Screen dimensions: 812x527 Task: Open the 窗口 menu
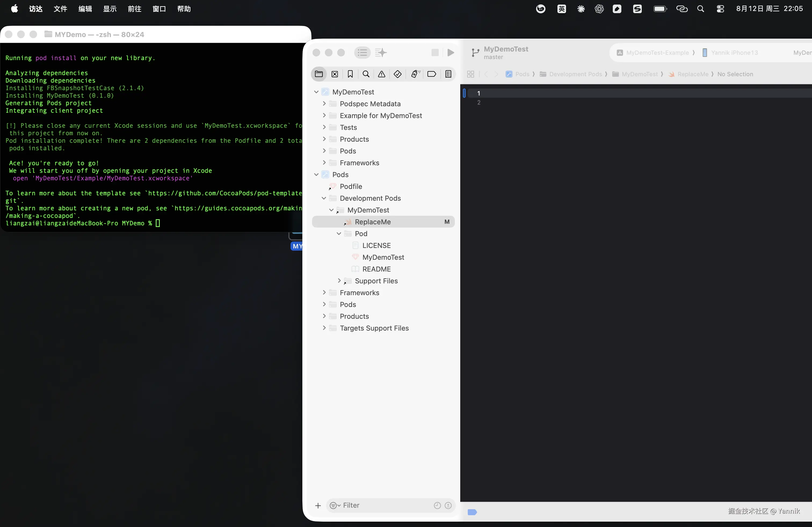[x=159, y=9]
